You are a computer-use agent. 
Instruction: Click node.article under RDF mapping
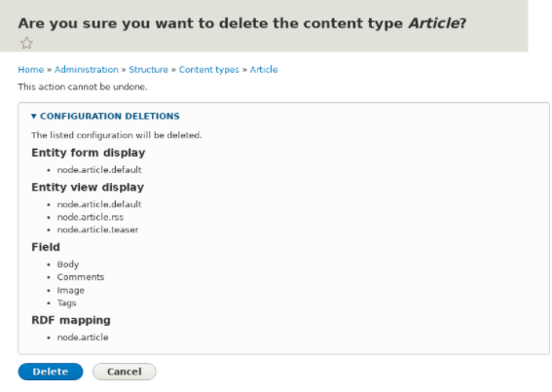(83, 338)
